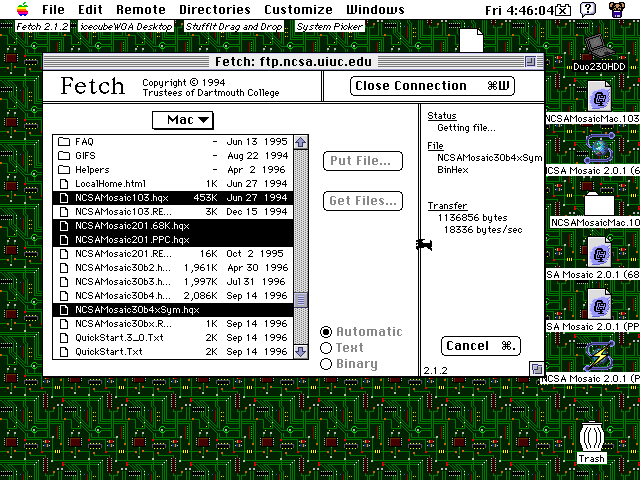Click the NCSAMosaic30b4xSym.hqx file icon
Image resolution: width=640 pixels, height=480 pixels.
tap(64, 310)
